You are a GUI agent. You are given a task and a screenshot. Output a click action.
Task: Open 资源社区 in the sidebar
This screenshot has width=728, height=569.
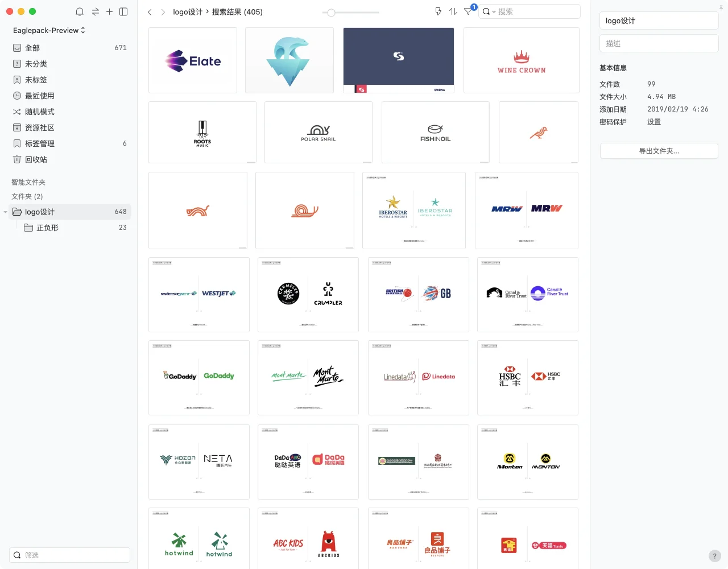click(69, 127)
